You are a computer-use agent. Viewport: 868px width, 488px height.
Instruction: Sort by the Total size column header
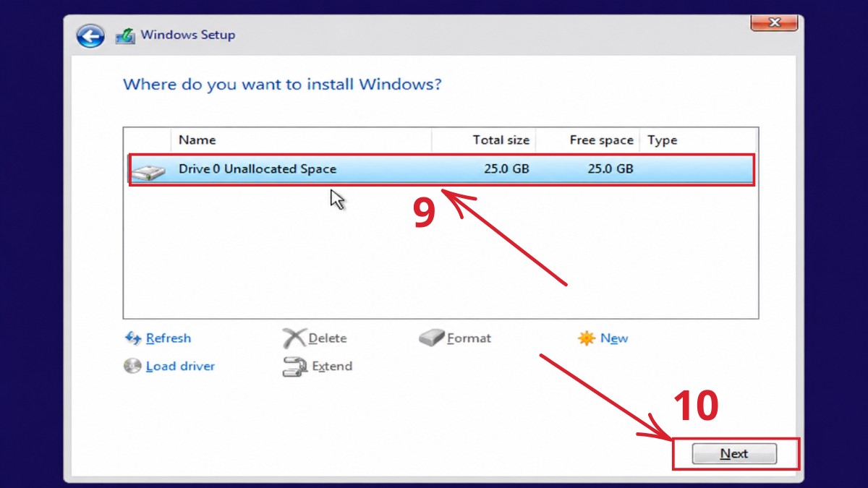484,140
